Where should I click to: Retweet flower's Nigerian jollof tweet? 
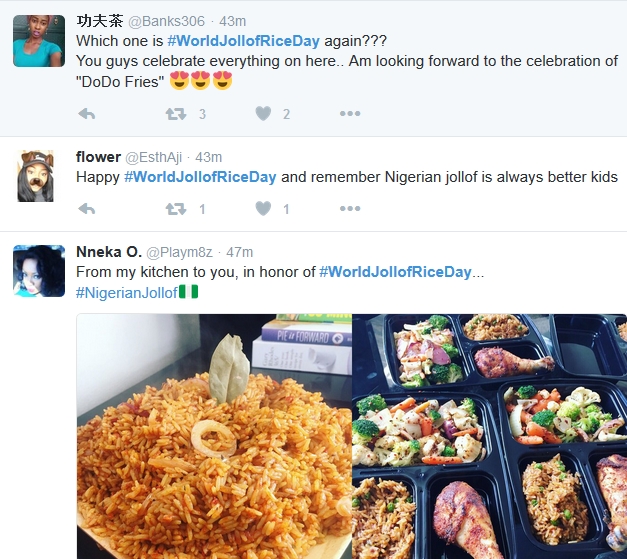(176, 209)
